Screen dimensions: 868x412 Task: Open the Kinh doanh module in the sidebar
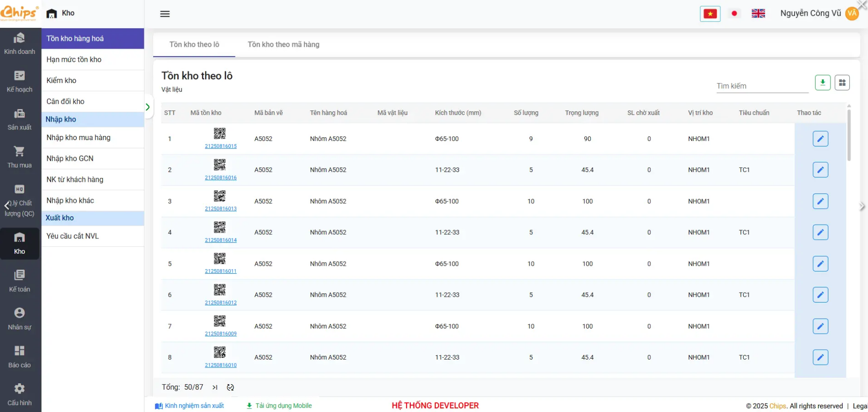19,44
